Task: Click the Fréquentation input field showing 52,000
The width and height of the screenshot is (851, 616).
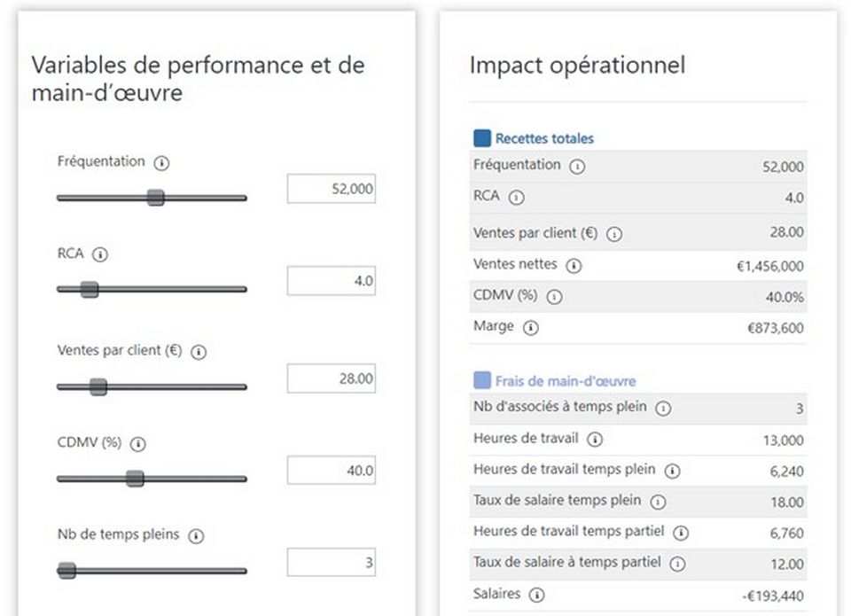Action: [x=331, y=189]
